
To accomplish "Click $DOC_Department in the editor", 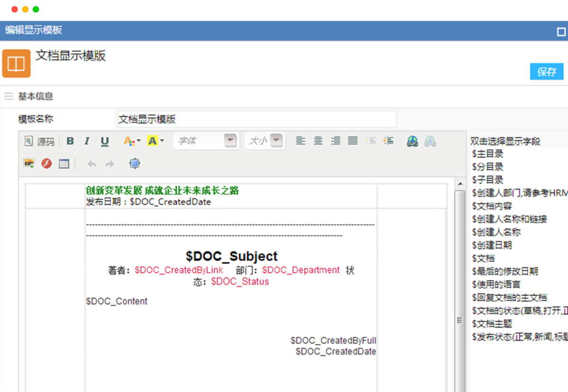I will coord(301,270).
